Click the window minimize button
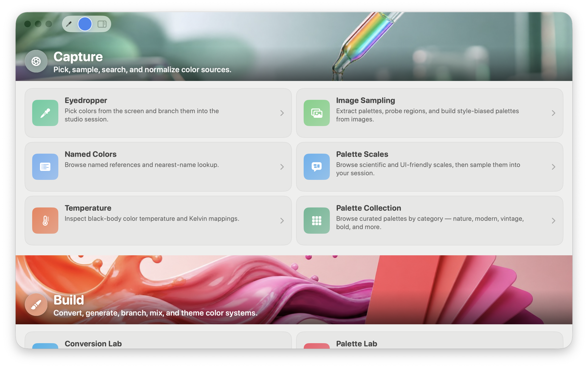 pos(38,24)
